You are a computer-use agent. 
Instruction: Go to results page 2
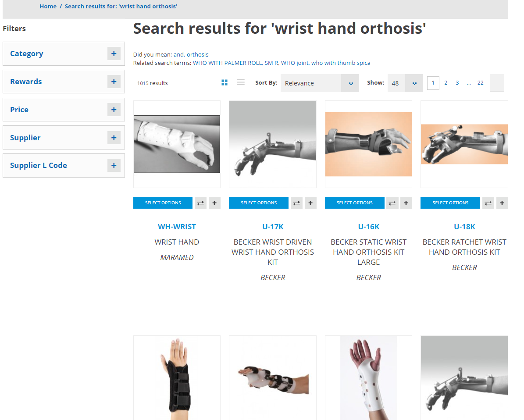point(446,83)
